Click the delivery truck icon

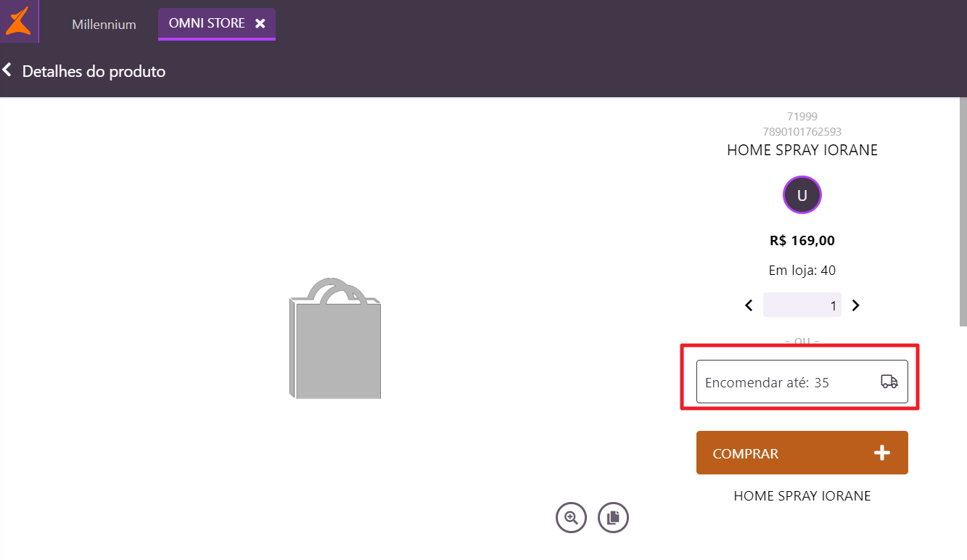pos(889,382)
